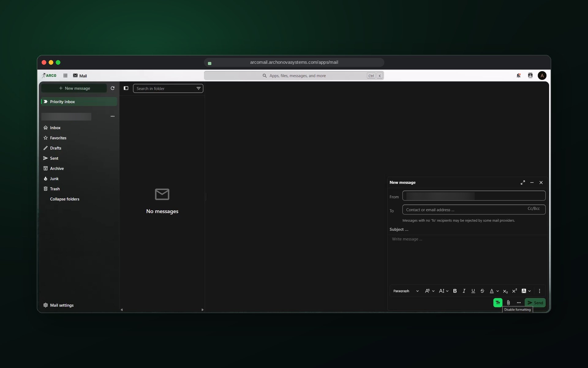Close the New message composer
Screen dimensions: 588x368
[541, 182]
